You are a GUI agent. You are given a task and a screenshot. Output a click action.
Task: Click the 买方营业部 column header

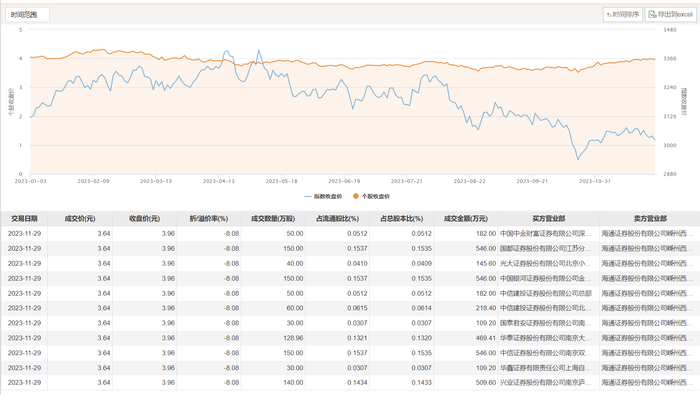pos(549,219)
